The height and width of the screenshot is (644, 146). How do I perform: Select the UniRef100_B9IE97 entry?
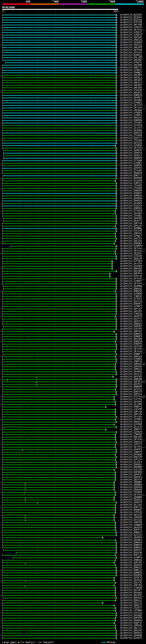point(131,595)
